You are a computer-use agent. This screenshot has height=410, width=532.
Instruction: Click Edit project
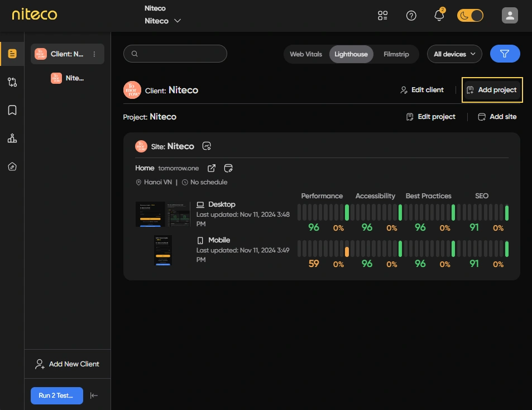pos(430,117)
